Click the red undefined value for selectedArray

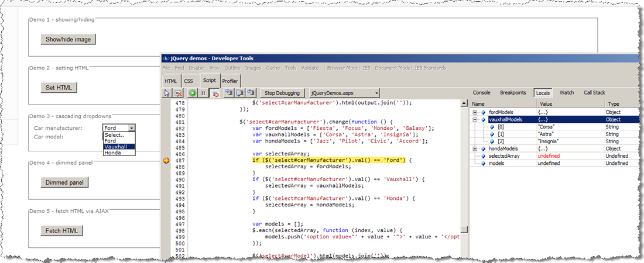pos(549,156)
